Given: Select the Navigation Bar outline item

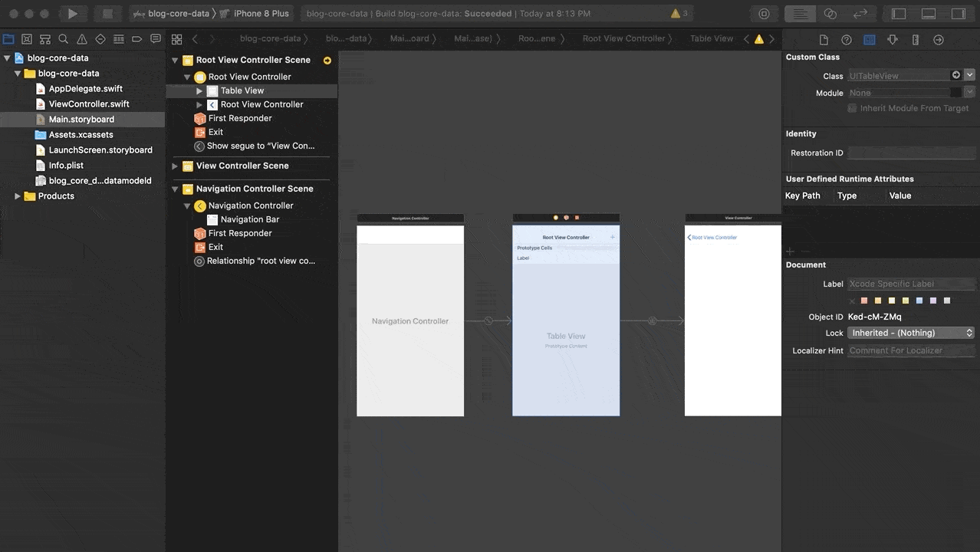Looking at the screenshot, I should pyautogui.click(x=250, y=219).
